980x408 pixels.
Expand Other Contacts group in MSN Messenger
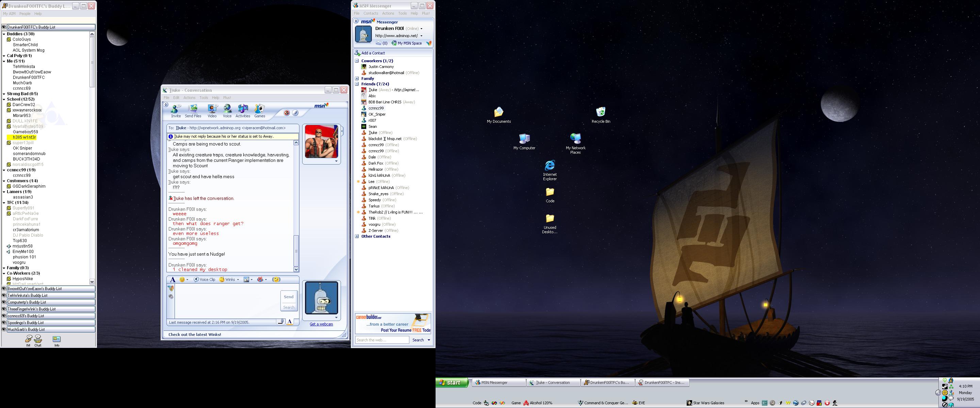click(x=357, y=236)
